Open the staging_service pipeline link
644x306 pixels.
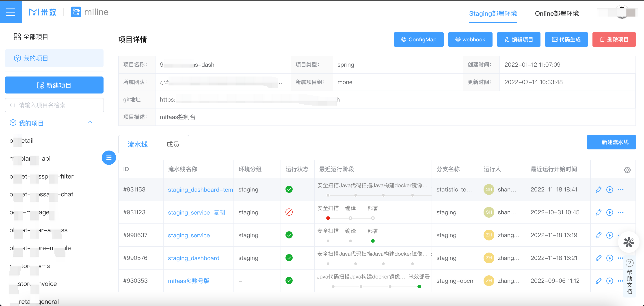pos(189,235)
